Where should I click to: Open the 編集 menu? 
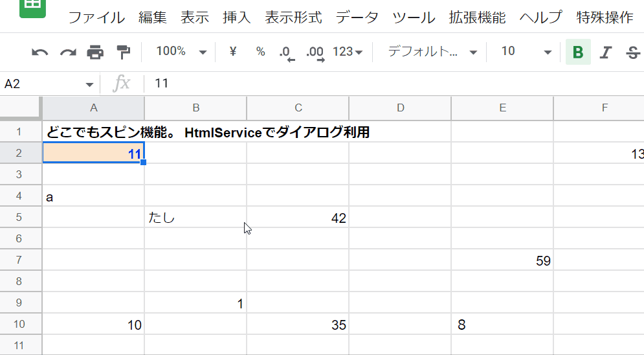(153, 17)
